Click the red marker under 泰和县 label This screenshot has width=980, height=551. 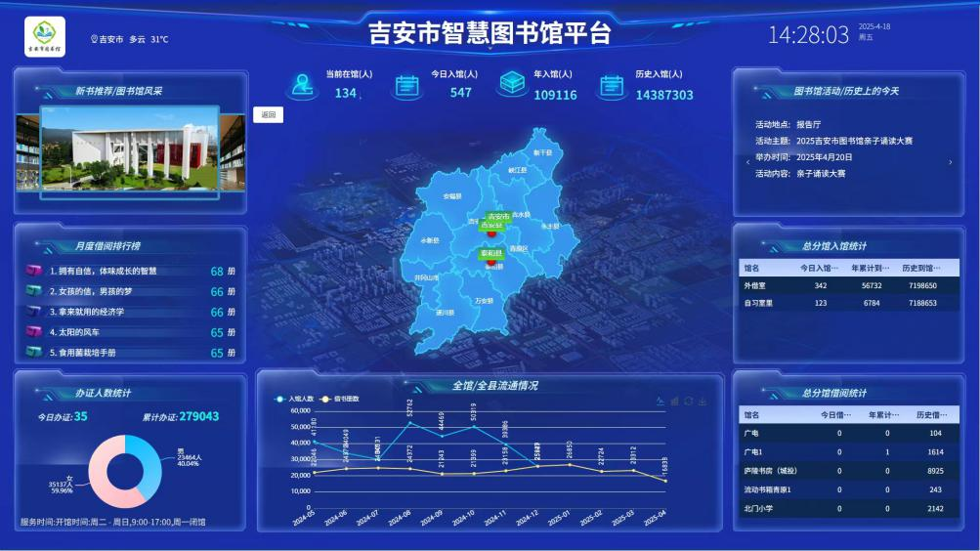tap(491, 262)
